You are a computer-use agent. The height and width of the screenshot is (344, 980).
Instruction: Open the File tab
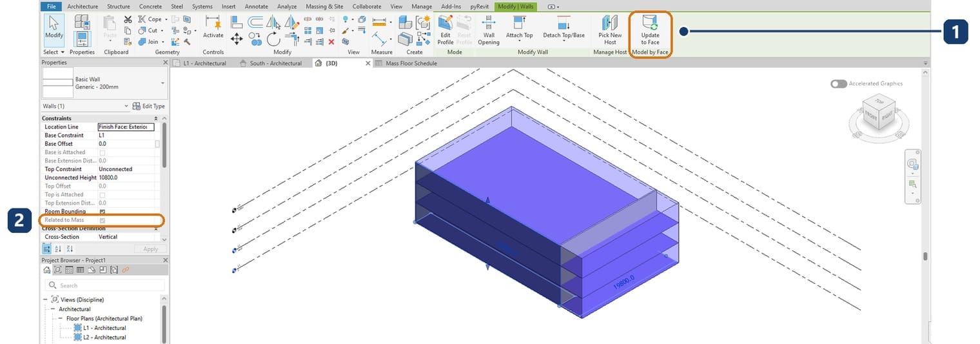tap(52, 6)
